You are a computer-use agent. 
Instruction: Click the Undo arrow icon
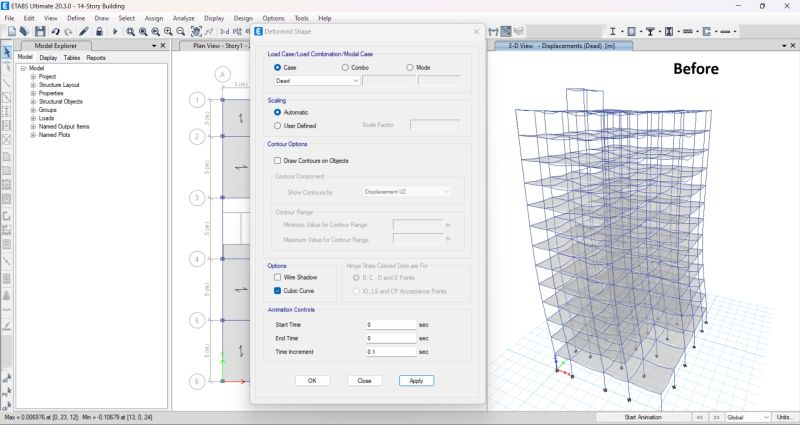click(x=55, y=32)
